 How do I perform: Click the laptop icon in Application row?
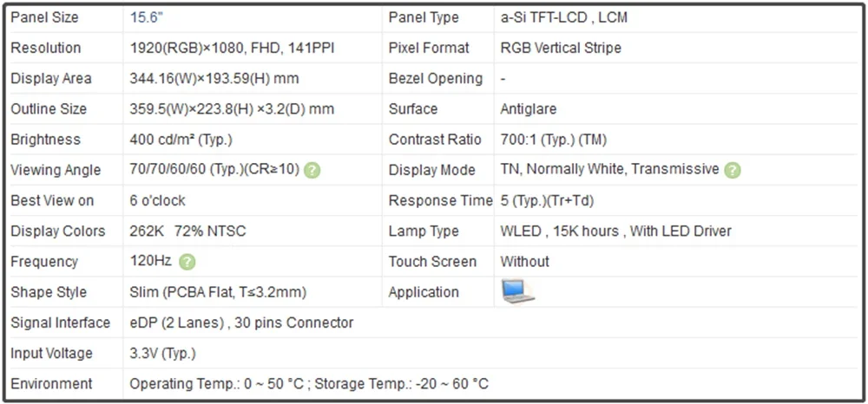point(517,291)
